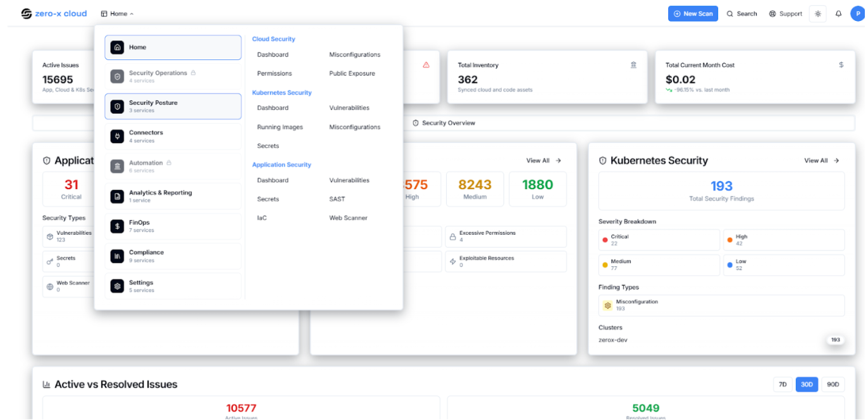
Task: Click the Misconfiguration finding type icon
Action: tap(607, 306)
